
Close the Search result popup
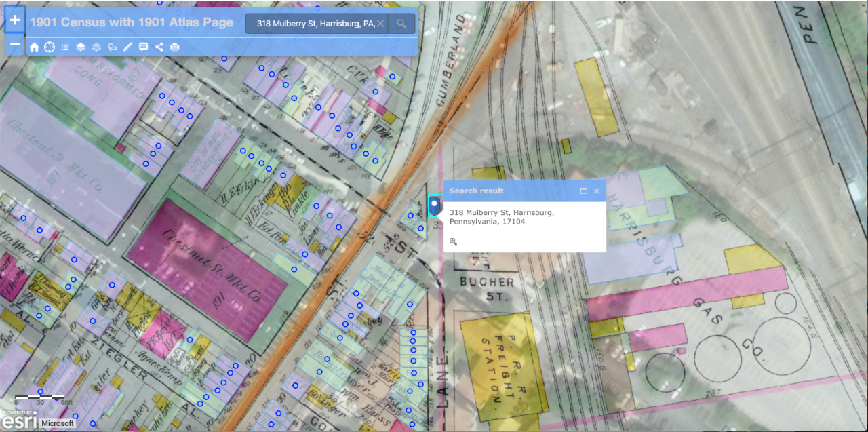coord(597,191)
